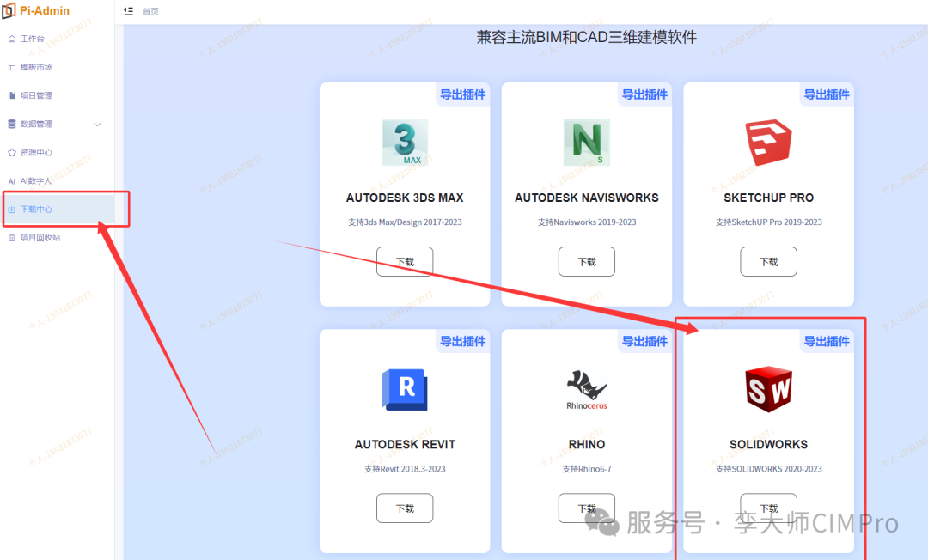The height and width of the screenshot is (560, 928).
Task: Open the 项目回收站 trash icon
Action: tap(12, 238)
